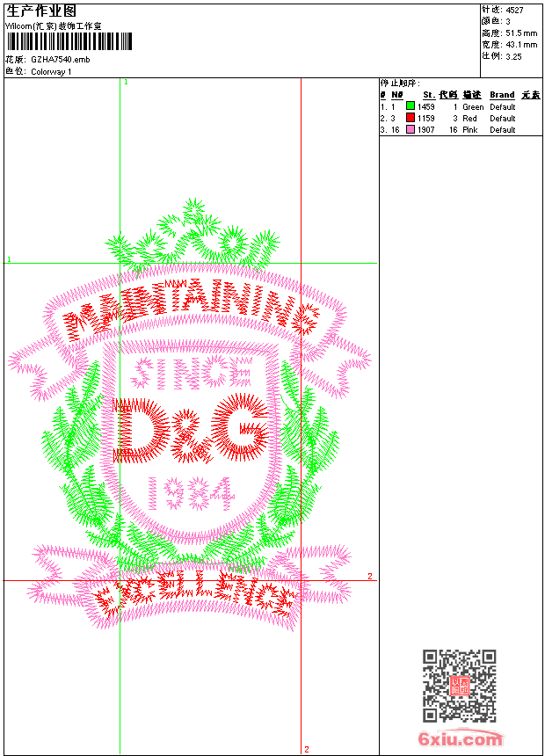
Task: Click the width value 43.1 mm
Action: coord(521,45)
